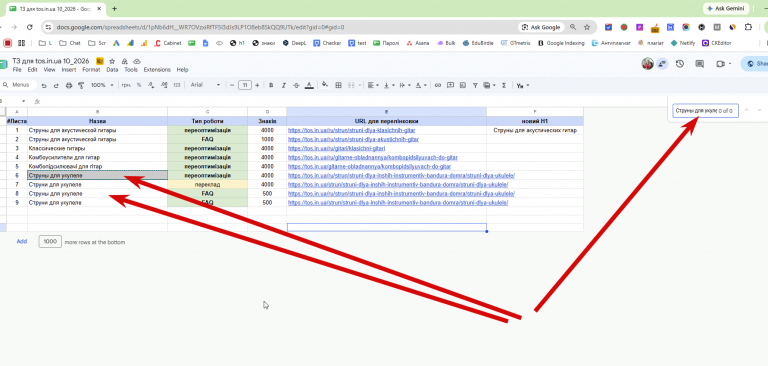Screen dimensions: 768x366
Task: Reload the page
Action: (29, 27)
